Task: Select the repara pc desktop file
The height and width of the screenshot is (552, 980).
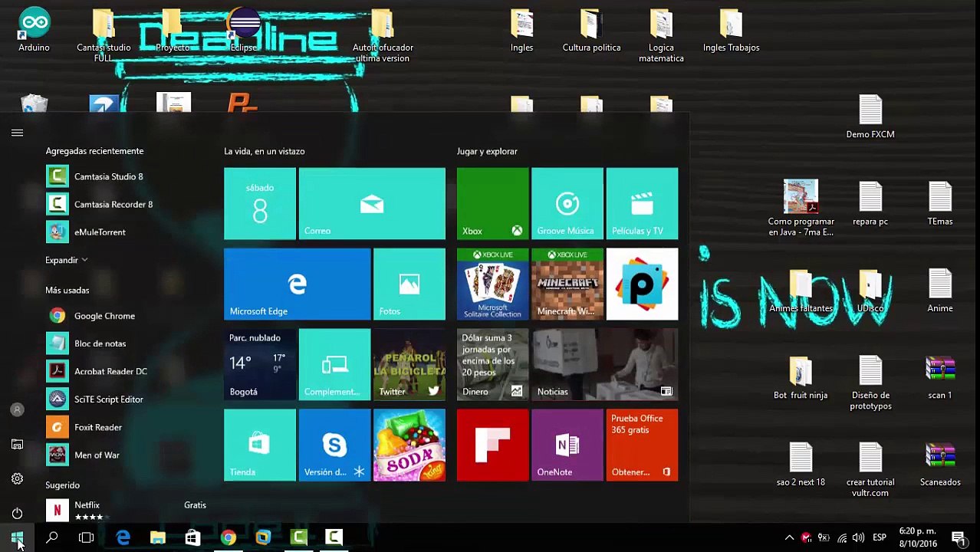Action: 870,204
